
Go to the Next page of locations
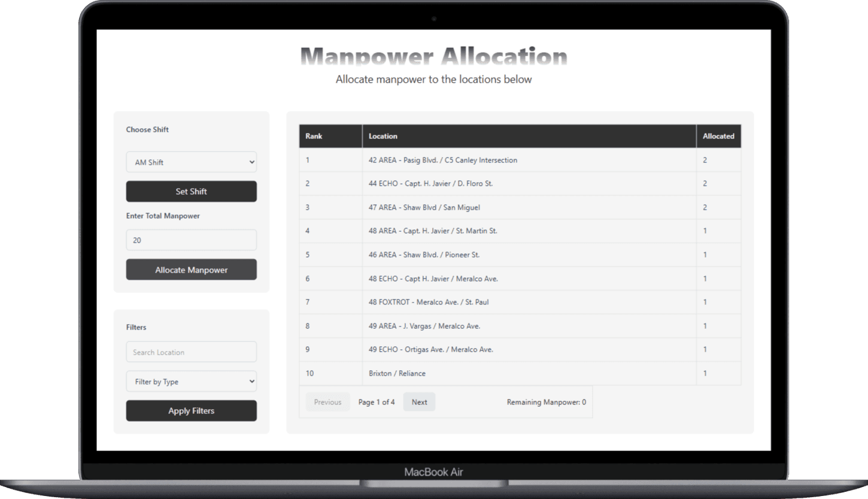tap(419, 401)
